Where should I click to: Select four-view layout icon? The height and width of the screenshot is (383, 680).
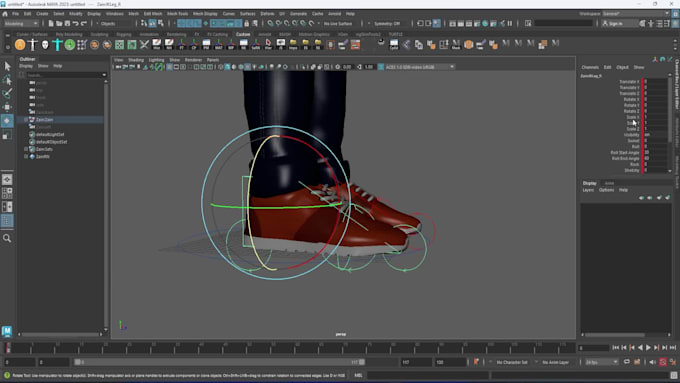click(7, 193)
